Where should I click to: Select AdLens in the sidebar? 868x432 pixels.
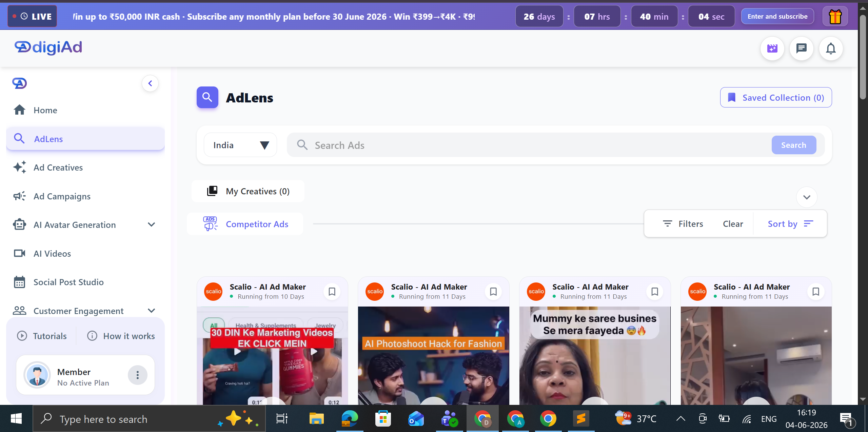tap(85, 139)
